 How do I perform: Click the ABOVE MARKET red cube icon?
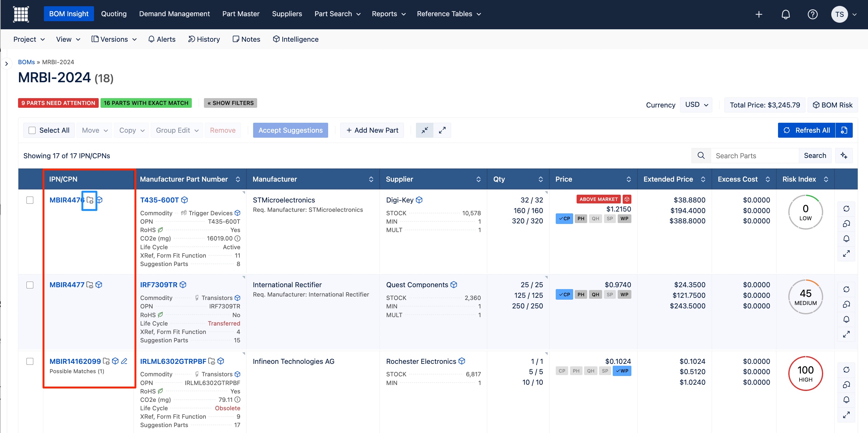(x=627, y=199)
